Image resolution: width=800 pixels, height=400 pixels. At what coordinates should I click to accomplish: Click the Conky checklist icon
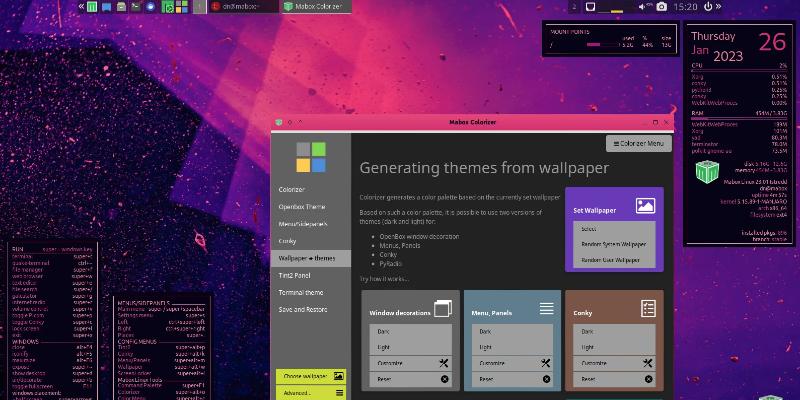(647, 309)
